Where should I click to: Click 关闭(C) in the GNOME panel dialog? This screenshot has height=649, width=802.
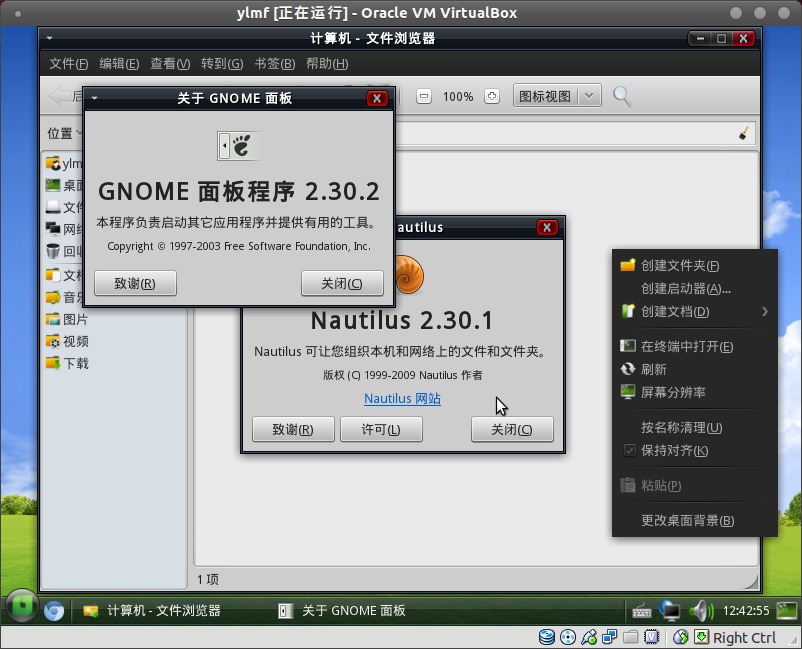point(342,283)
